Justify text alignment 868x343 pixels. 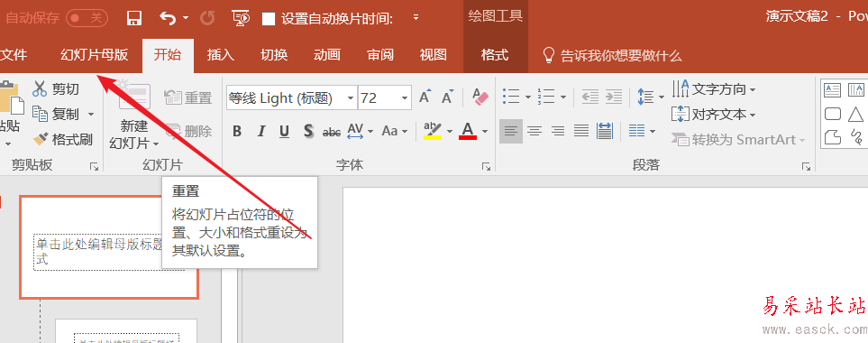pyautogui.click(x=581, y=131)
